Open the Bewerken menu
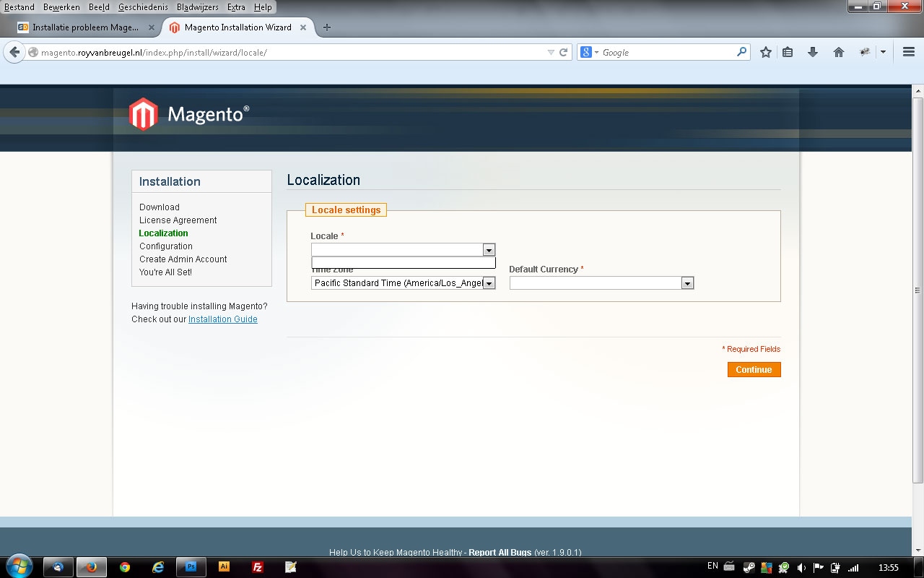Image resolution: width=924 pixels, height=578 pixels. tap(61, 7)
